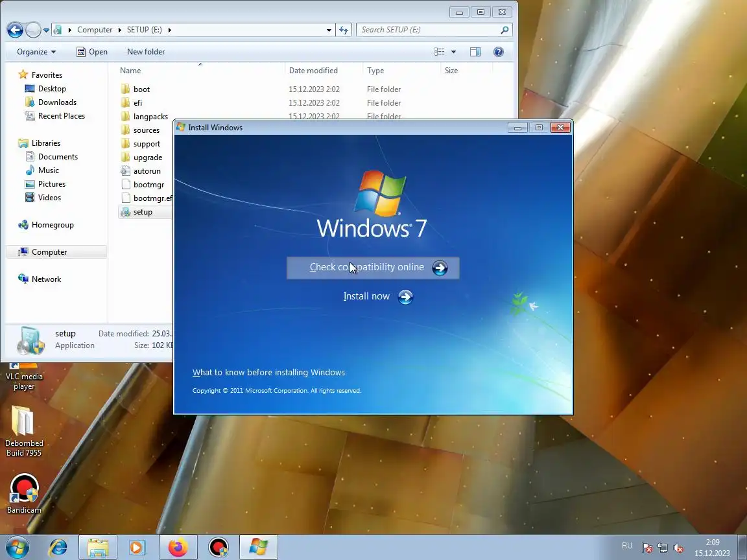Open the Start menu
747x560 pixels.
click(x=17, y=548)
